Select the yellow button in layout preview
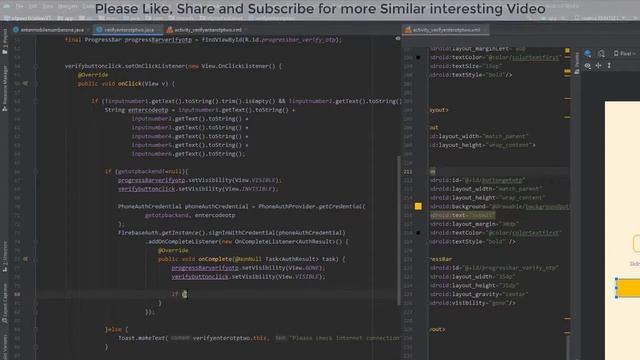This screenshot has height=360, width=640. coord(628,288)
